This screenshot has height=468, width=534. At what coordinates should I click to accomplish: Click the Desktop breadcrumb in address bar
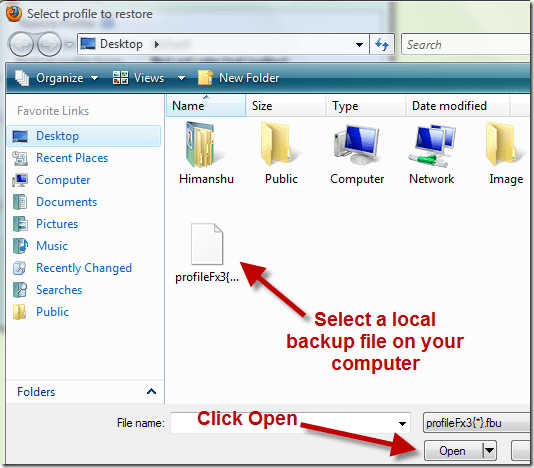121,44
